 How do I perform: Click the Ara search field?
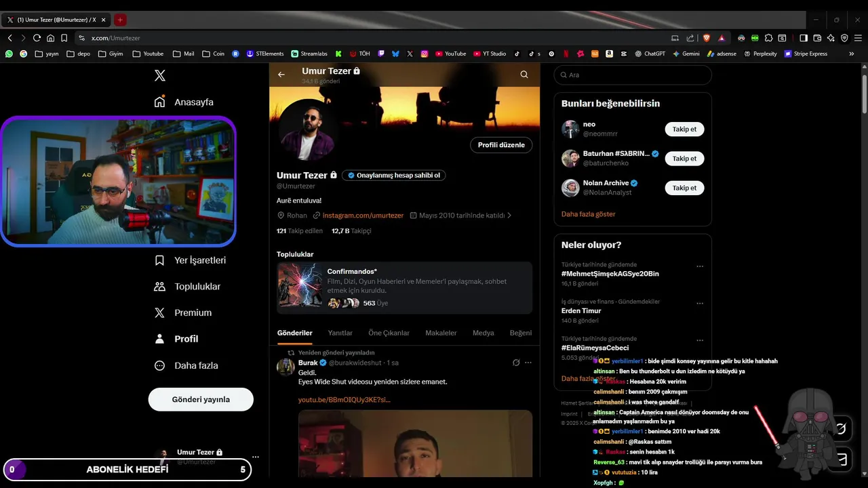point(633,75)
